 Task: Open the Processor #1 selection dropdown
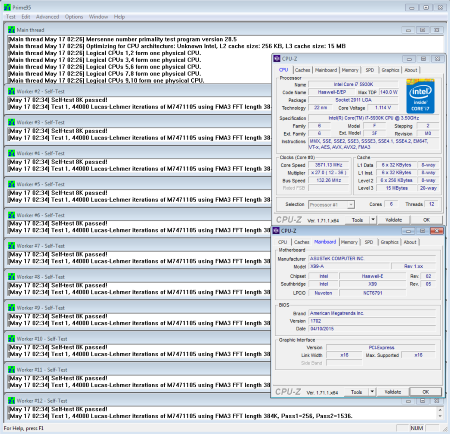331,205
